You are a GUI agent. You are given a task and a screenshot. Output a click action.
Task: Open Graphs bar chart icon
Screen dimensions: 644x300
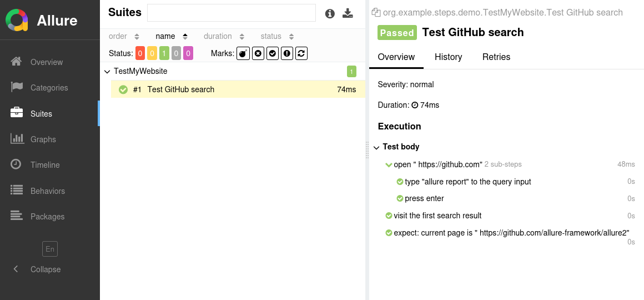(x=17, y=139)
